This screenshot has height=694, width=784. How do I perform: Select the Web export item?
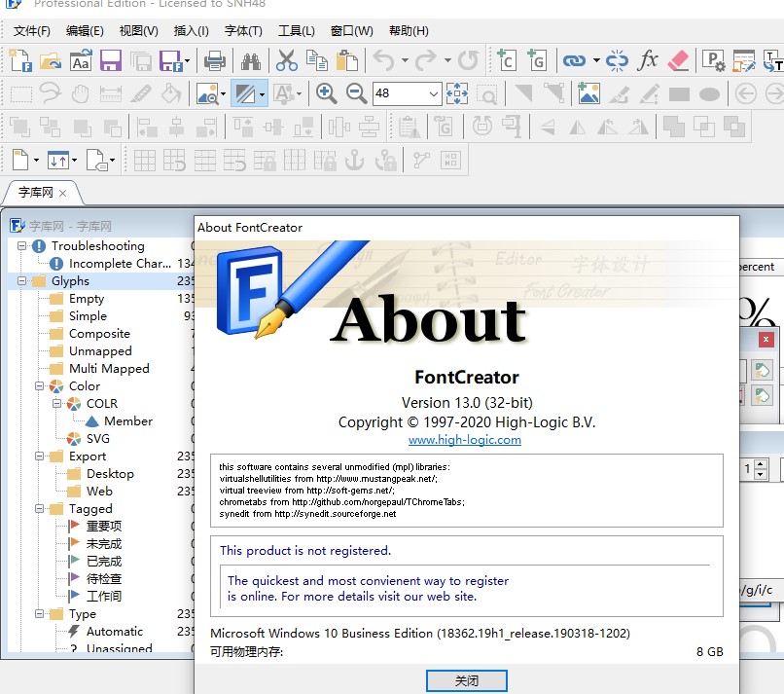point(99,492)
